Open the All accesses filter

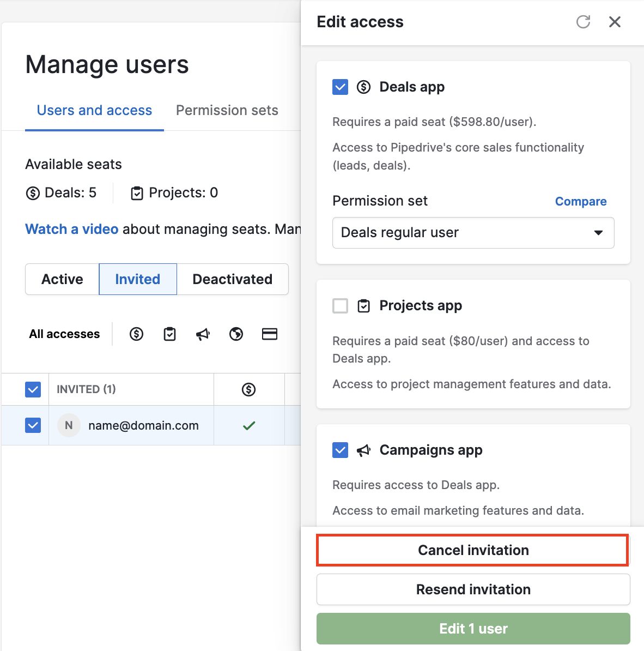tap(64, 334)
